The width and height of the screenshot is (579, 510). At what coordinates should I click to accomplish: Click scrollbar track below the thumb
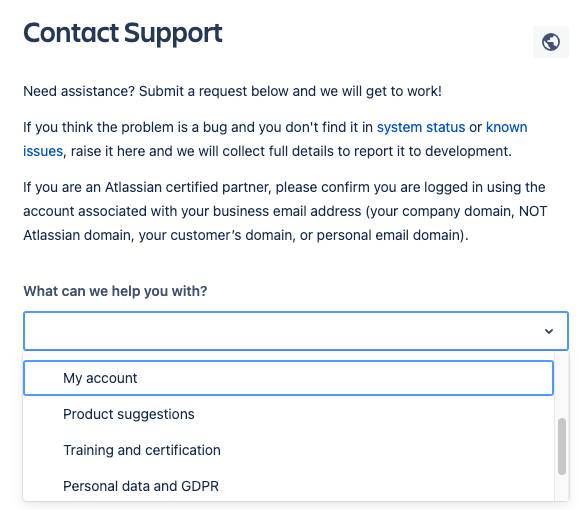pyautogui.click(x=562, y=487)
